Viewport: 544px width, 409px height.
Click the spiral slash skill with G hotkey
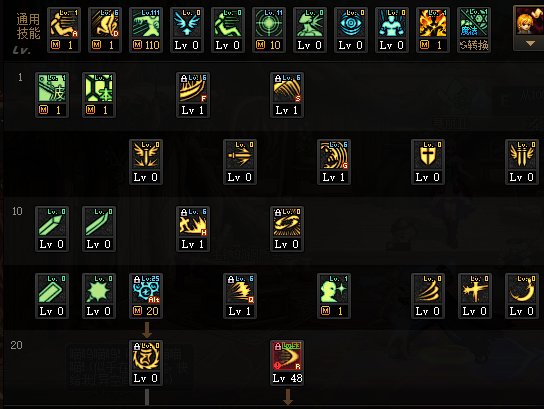334,162
